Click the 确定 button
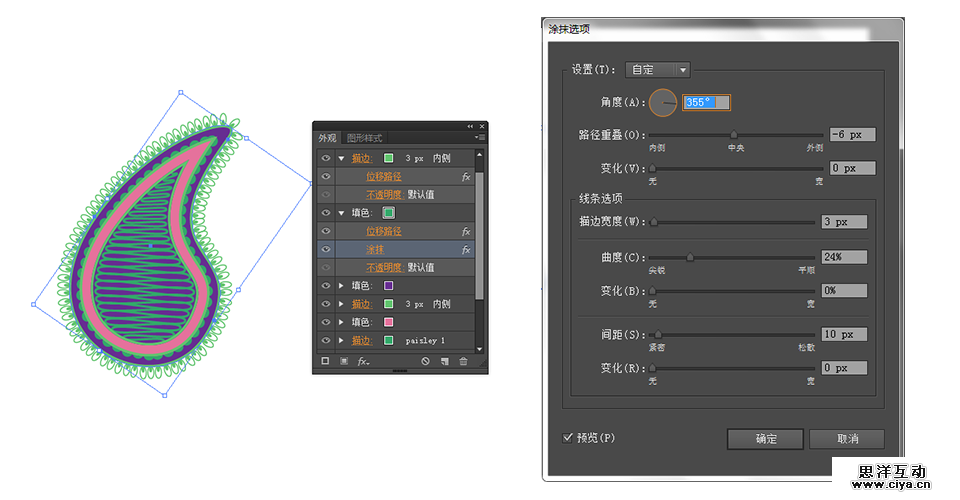 pyautogui.click(x=765, y=439)
